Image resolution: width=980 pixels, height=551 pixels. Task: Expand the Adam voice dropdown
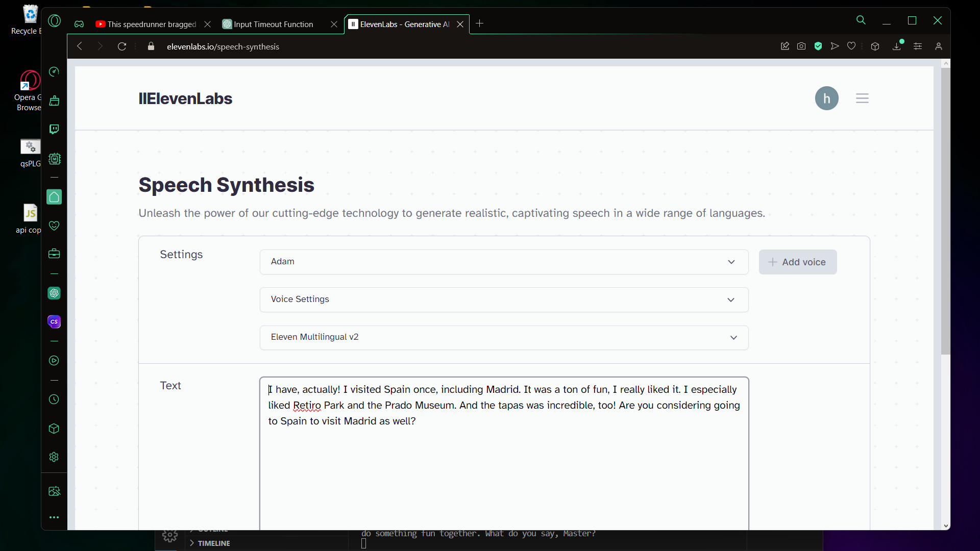click(504, 262)
